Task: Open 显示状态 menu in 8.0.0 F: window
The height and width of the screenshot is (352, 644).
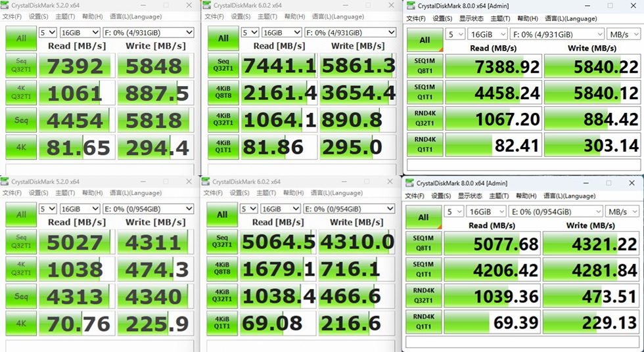Action: tap(471, 18)
